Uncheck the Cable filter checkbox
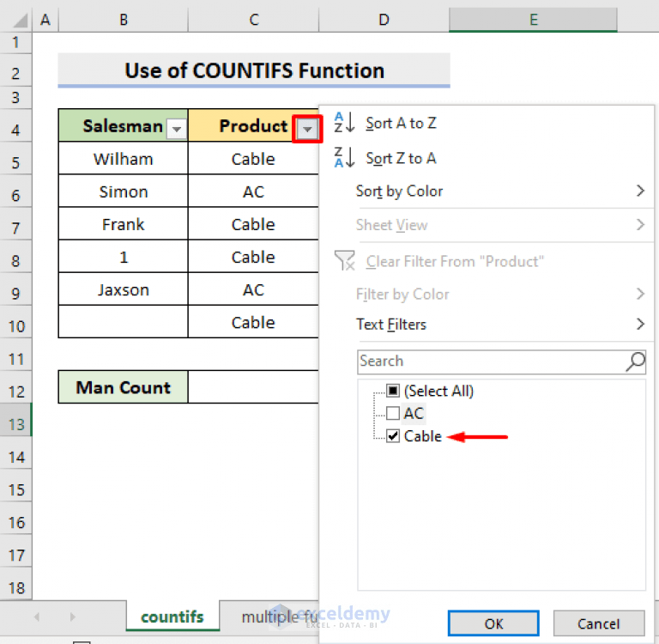This screenshot has height=644, width=659. [x=393, y=436]
